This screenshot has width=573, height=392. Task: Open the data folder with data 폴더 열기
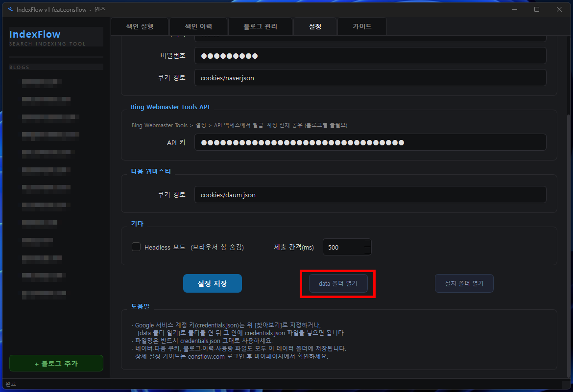[338, 283]
